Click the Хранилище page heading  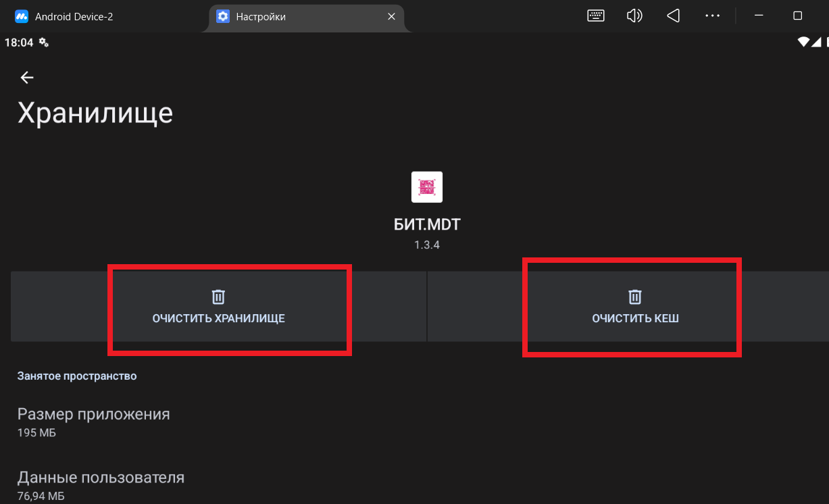coord(95,114)
